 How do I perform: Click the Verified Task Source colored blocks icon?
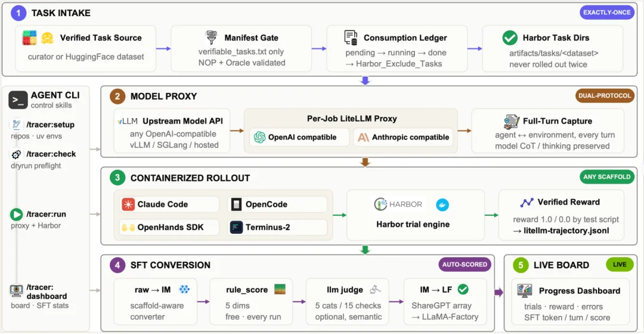click(x=29, y=38)
